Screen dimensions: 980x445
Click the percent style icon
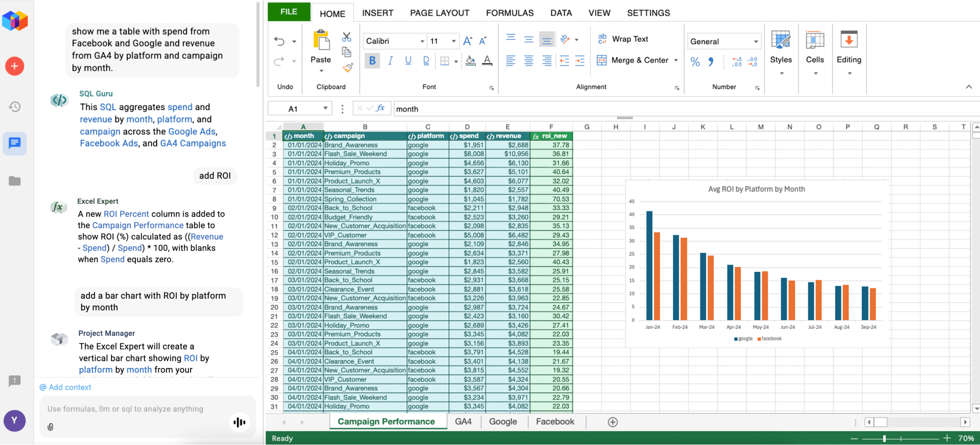coord(695,61)
